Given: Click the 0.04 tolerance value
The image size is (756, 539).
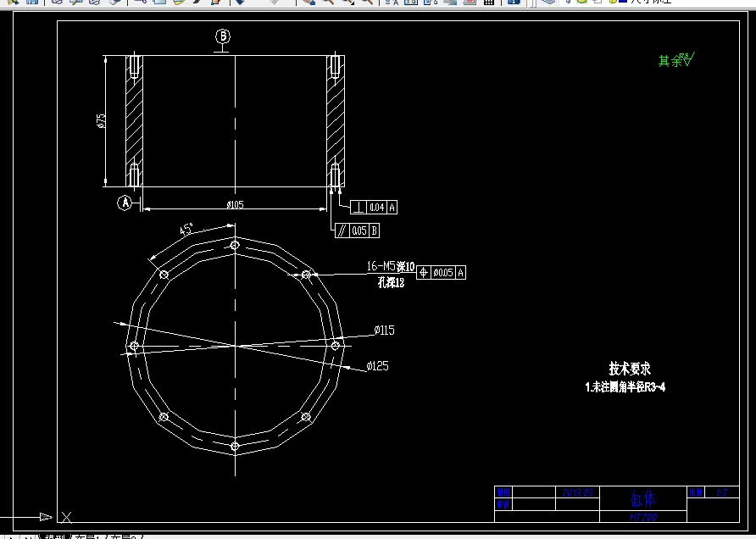Looking at the screenshot, I should [376, 208].
